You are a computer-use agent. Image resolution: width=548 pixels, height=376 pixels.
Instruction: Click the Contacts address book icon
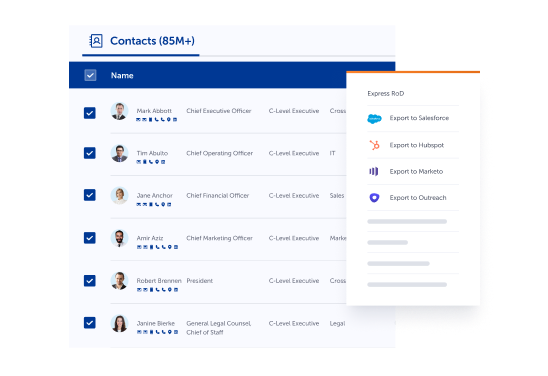pos(96,41)
